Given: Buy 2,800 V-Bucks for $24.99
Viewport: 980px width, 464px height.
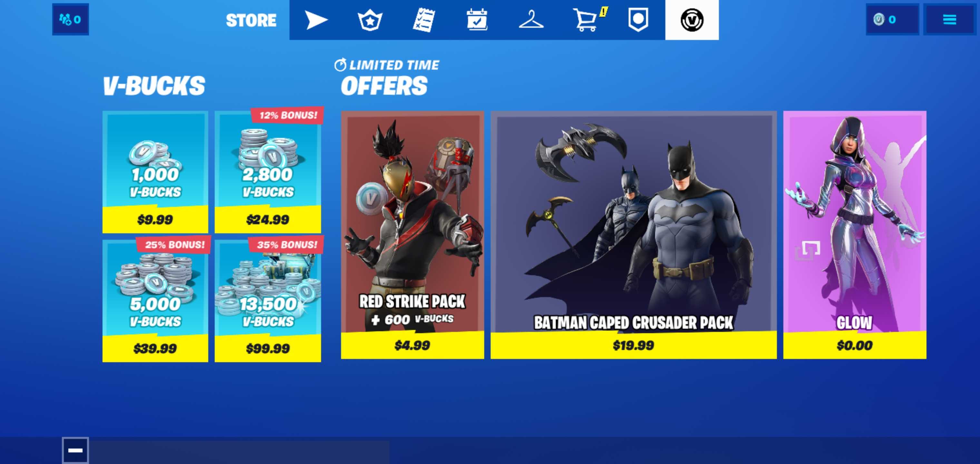Looking at the screenshot, I should point(268,172).
